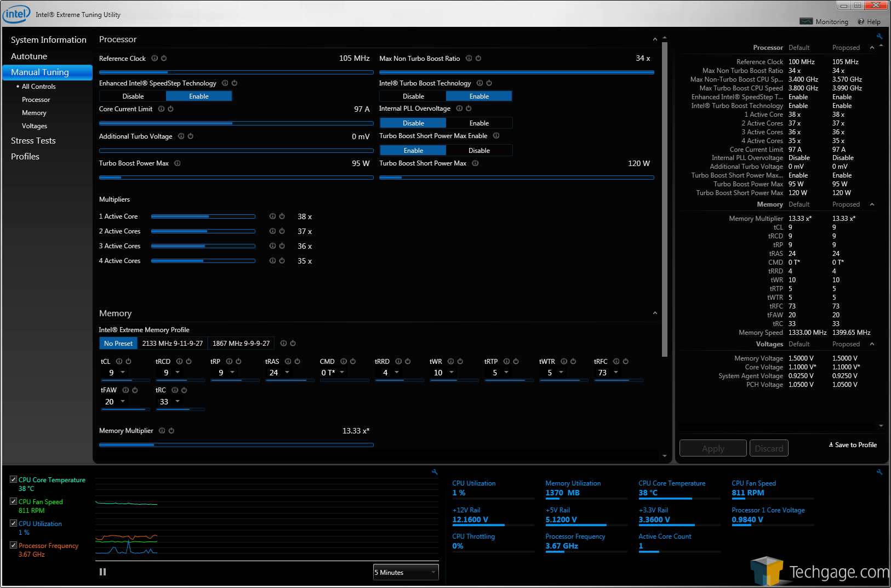Open monitor tiles settings wrench icon
The width and height of the screenshot is (891, 588).
click(x=879, y=472)
